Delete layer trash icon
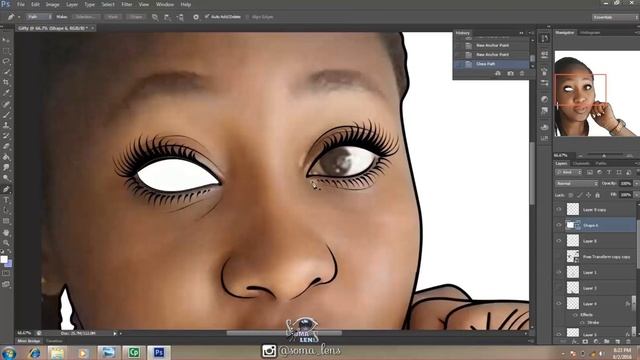Viewport: 640px width, 360px height. point(628,341)
